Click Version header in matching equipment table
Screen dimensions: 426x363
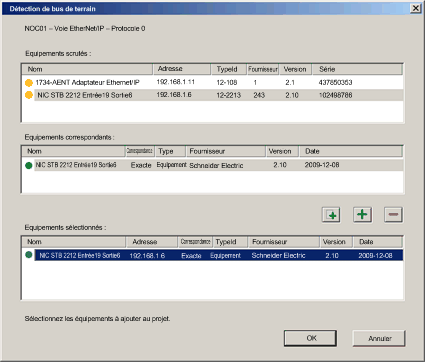[282, 151]
